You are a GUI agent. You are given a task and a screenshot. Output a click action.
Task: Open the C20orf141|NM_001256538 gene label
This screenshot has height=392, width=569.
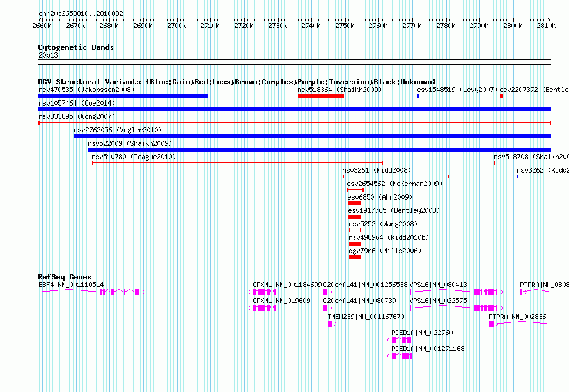click(x=365, y=285)
